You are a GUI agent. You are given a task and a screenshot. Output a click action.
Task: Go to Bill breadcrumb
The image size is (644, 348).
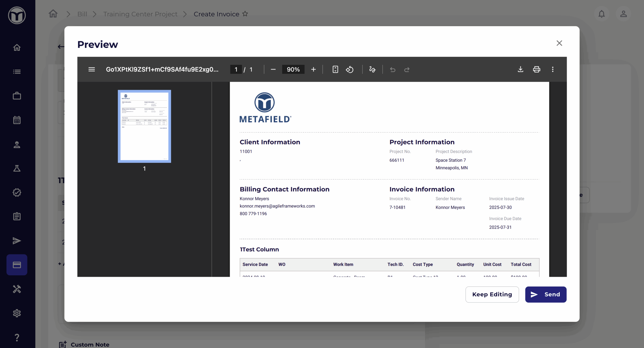tap(82, 14)
